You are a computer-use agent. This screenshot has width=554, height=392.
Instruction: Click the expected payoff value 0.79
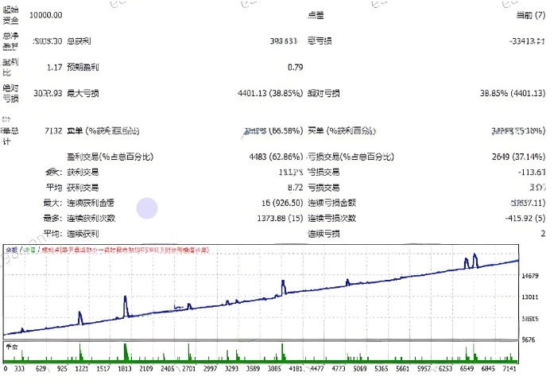click(x=295, y=67)
